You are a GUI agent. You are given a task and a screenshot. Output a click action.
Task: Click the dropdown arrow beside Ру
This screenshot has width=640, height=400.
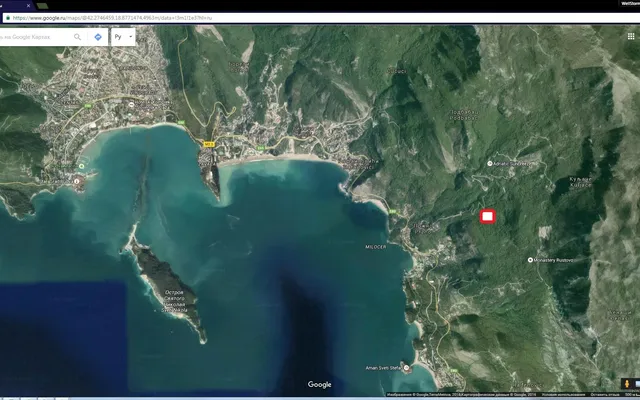click(131, 37)
